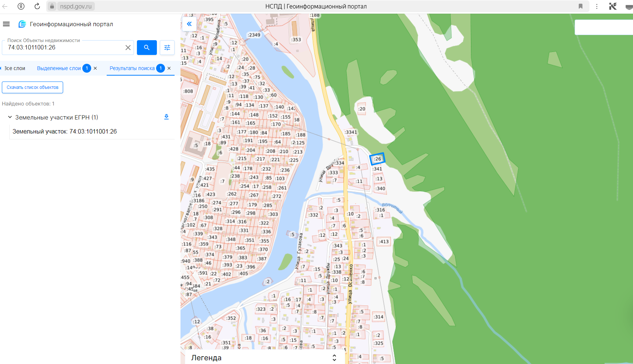Download the Земельные участки ЕГРН group
This screenshot has height=364, width=633.
click(x=166, y=117)
